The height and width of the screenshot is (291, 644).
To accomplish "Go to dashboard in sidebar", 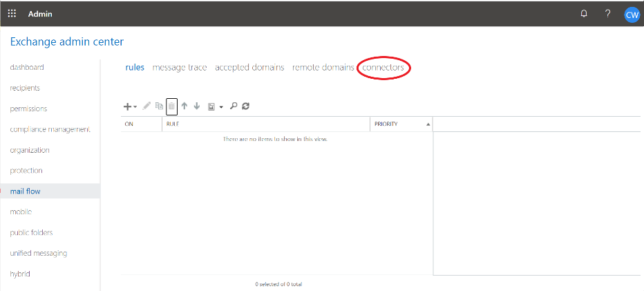I will coord(27,68).
